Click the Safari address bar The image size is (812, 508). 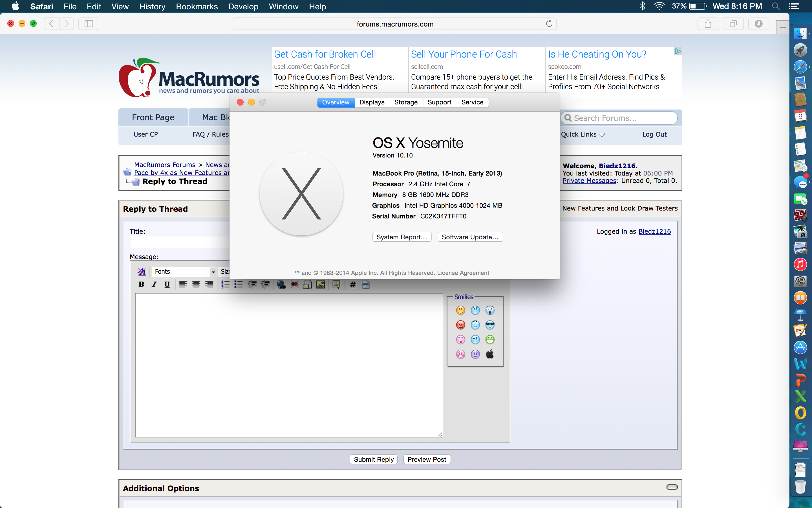(x=395, y=24)
